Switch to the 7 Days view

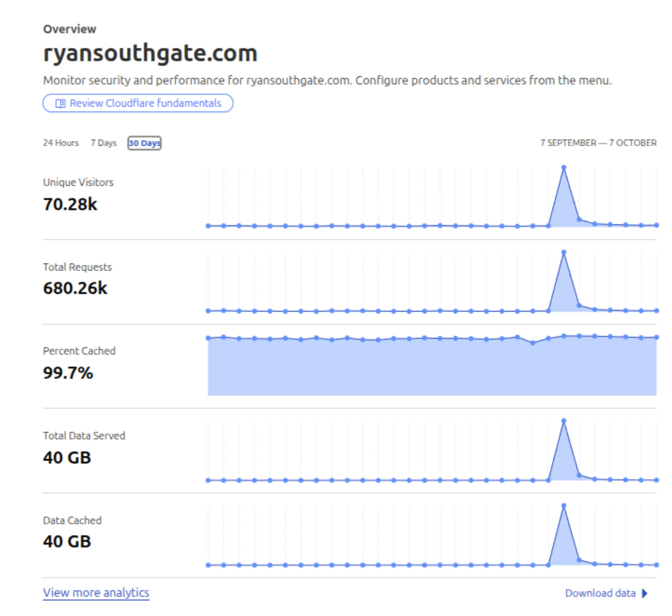(103, 143)
